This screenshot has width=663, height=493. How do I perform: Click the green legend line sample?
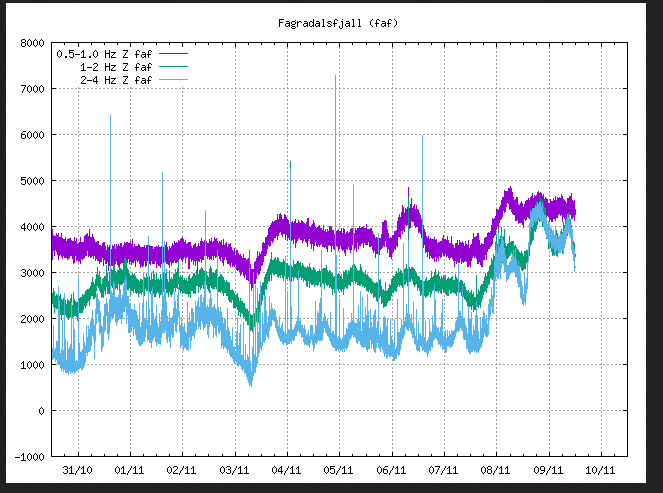[x=173, y=67]
